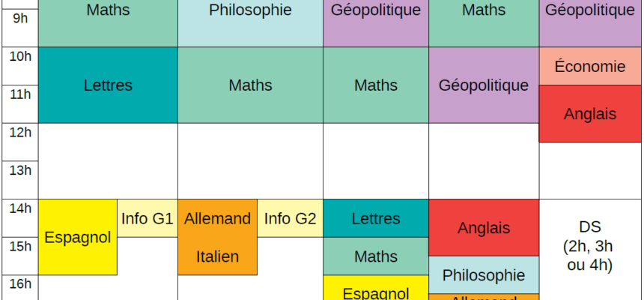Image resolution: width=644 pixels, height=300 pixels.
Task: Click the teal Lettres block at 10h
Action: pos(108,85)
